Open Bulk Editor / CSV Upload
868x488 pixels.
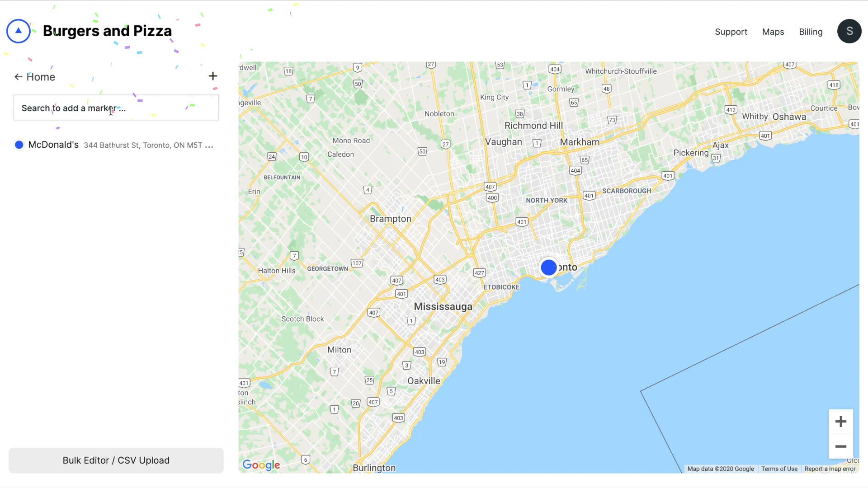116,460
